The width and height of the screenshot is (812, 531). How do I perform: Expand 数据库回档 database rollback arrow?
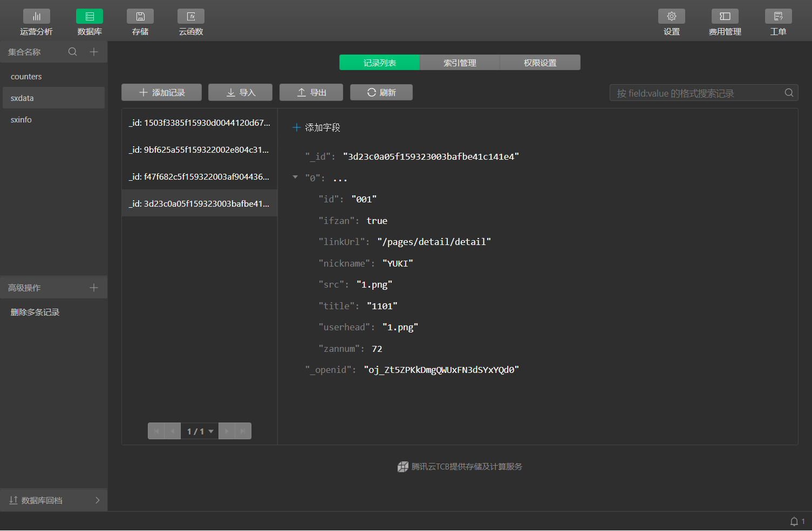tap(98, 500)
